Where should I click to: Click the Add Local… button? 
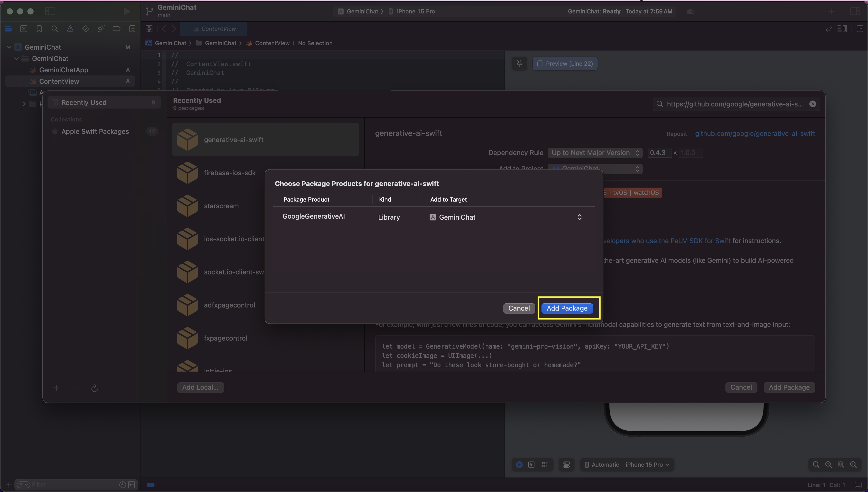(200, 387)
